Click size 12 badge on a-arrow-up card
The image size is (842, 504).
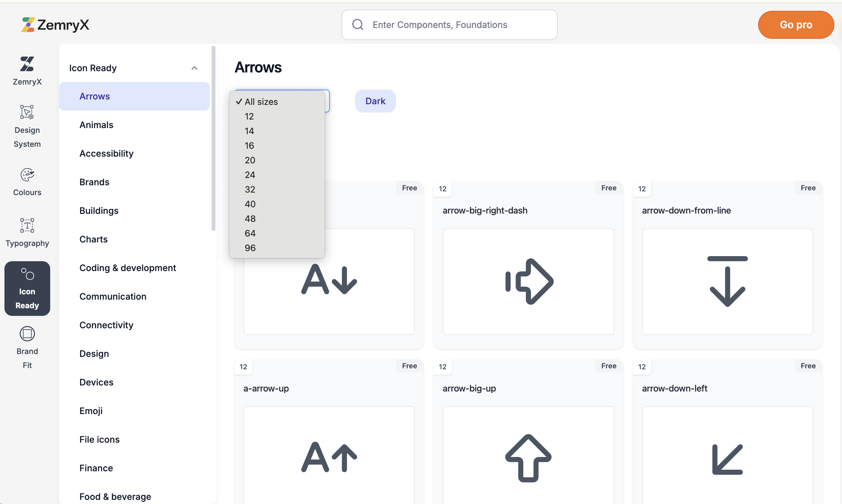243,367
